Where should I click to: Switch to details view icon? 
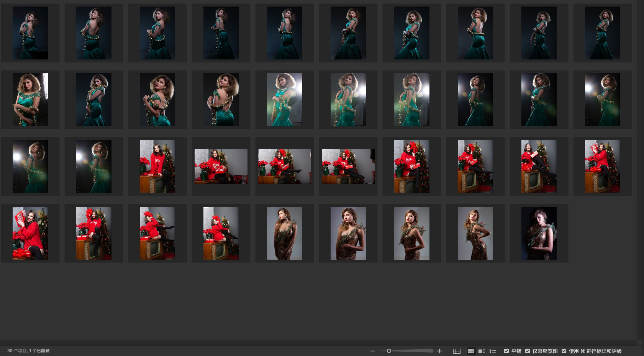(482, 351)
